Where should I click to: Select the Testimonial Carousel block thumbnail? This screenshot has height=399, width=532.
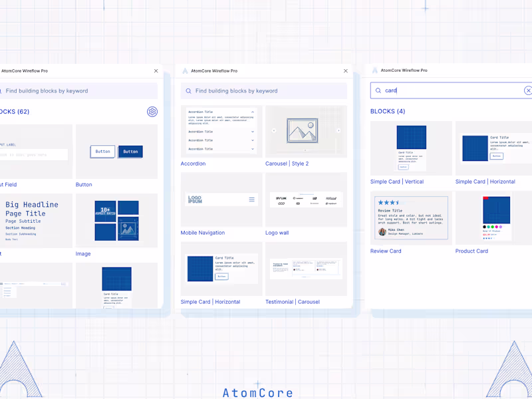[x=307, y=269]
